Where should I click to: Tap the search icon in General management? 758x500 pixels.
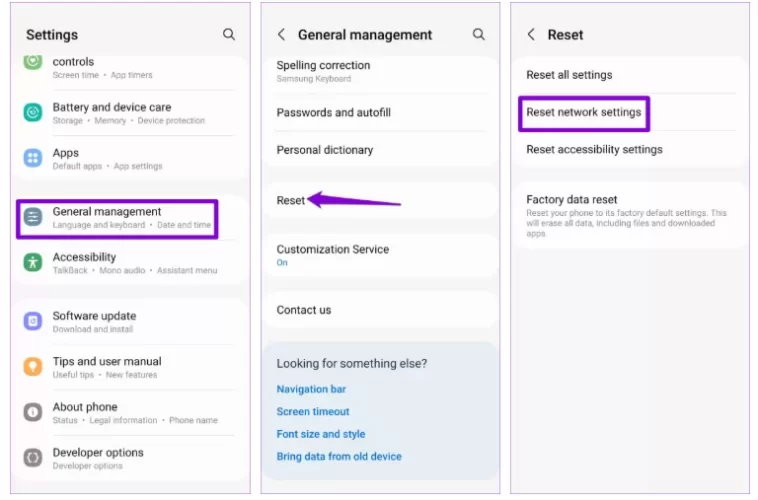coord(479,34)
